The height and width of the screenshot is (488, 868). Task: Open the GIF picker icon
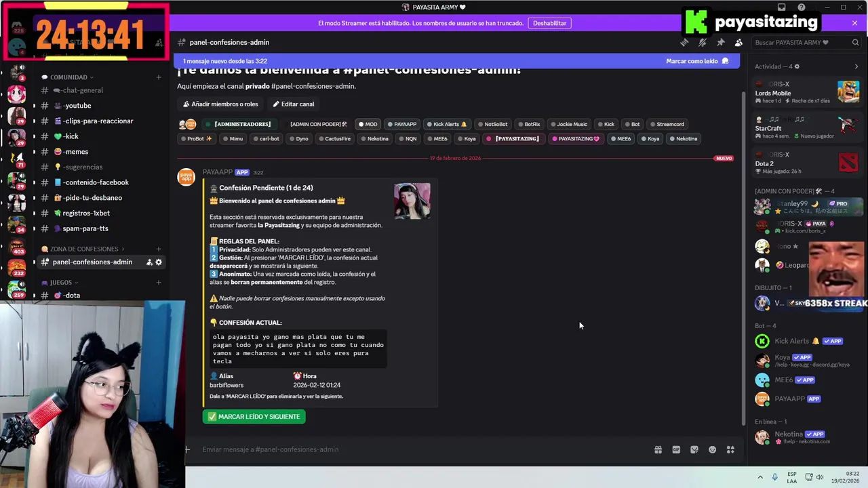click(x=676, y=449)
